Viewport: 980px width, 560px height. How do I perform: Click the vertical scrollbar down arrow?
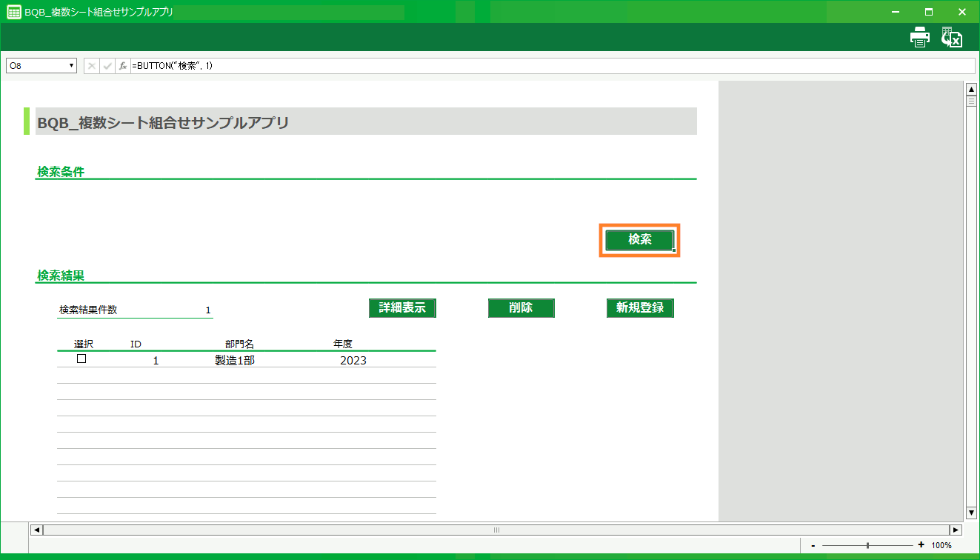click(971, 512)
